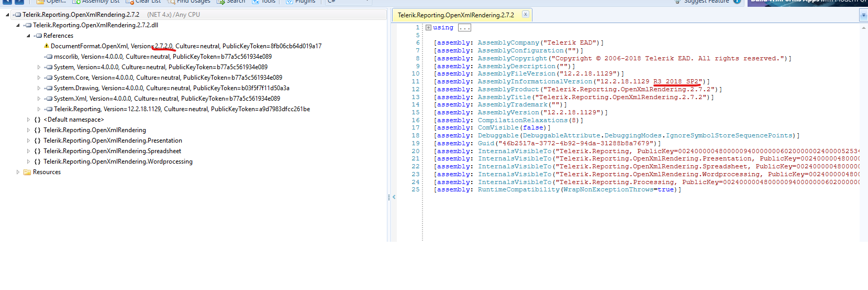Click RuntimeCompatibility attribute on line 25
The height and width of the screenshot is (290, 868).
519,189
